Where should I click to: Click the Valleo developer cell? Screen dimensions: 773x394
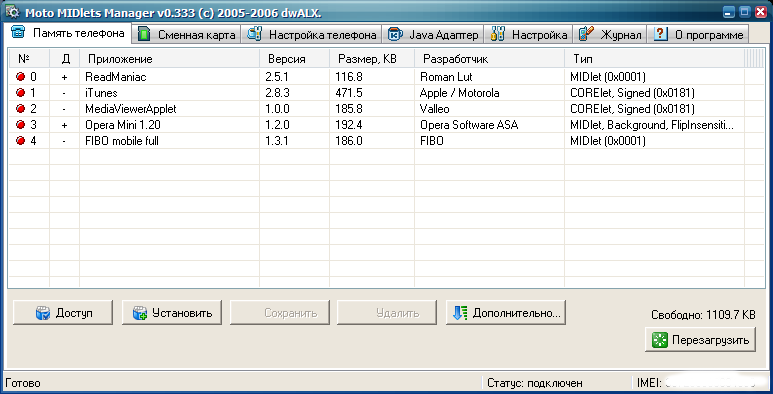click(x=434, y=109)
